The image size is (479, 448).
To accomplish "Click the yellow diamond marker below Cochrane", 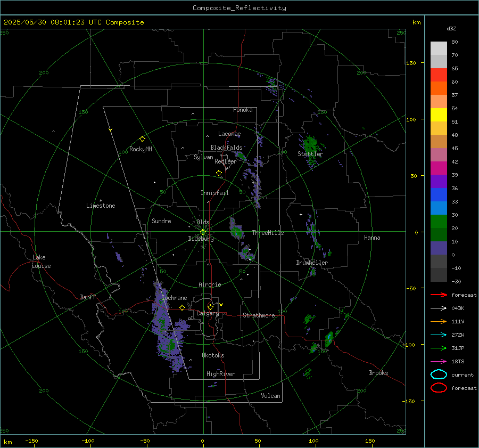I will point(182,307).
